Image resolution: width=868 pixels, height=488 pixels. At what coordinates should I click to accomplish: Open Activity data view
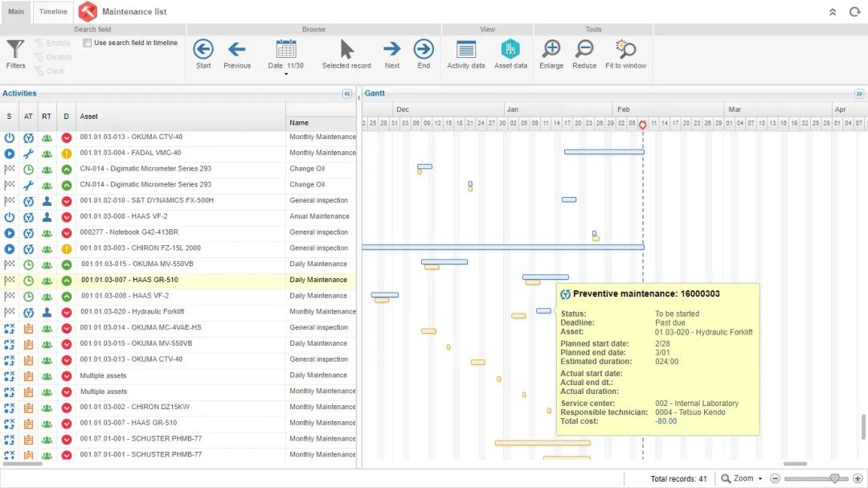coord(466,54)
